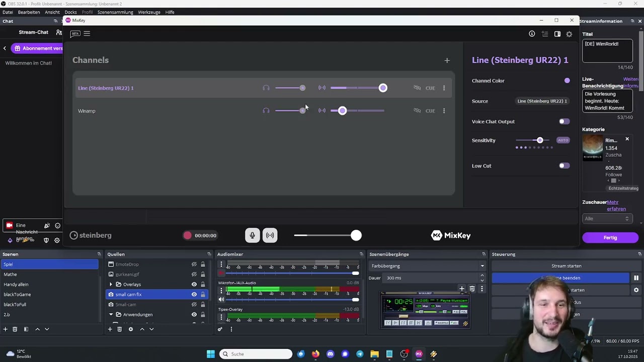
Task: Click the Channel Color purple swatch
Action: [x=567, y=80]
